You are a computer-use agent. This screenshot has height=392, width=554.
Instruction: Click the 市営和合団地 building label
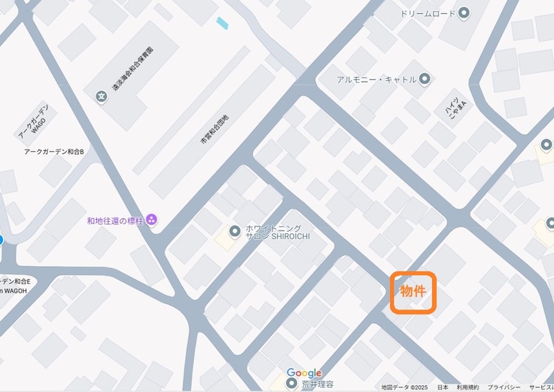[x=215, y=130]
